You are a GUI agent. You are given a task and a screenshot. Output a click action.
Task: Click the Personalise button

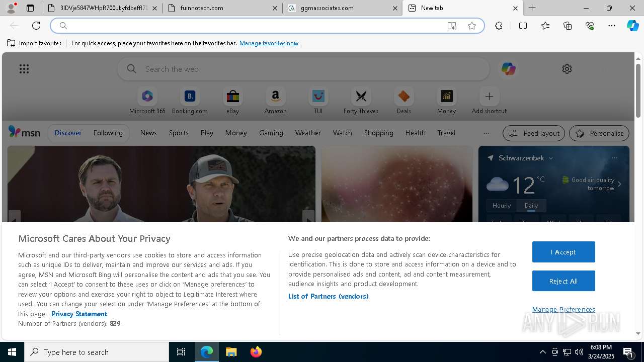point(599,133)
